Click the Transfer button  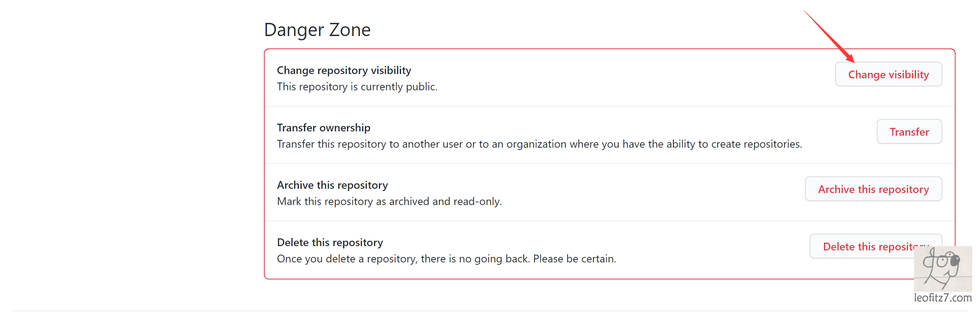909,131
